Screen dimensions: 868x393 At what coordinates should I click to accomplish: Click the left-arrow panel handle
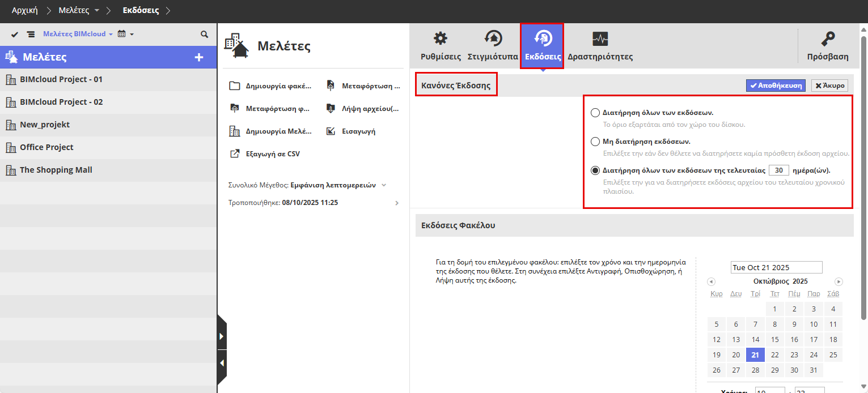point(222,363)
